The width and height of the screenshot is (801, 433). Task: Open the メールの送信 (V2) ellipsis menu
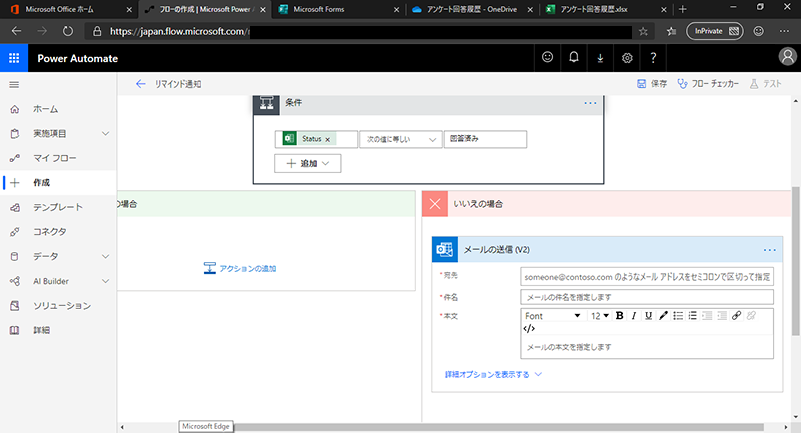click(x=769, y=250)
